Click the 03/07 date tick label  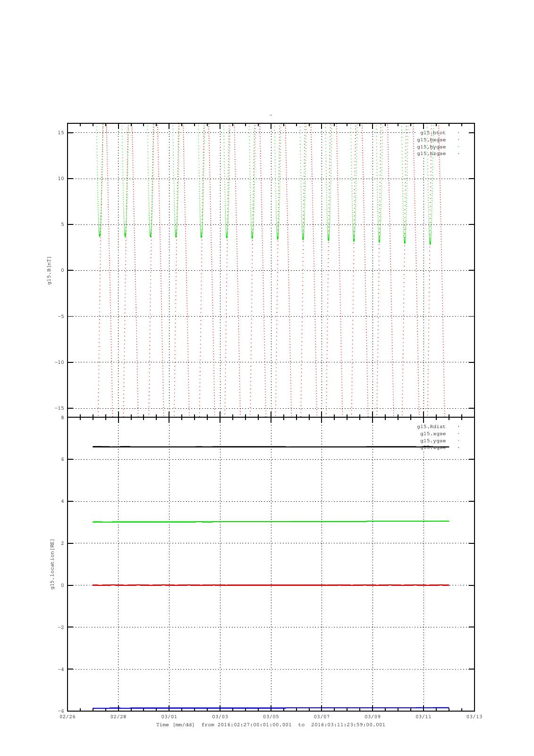322,717
